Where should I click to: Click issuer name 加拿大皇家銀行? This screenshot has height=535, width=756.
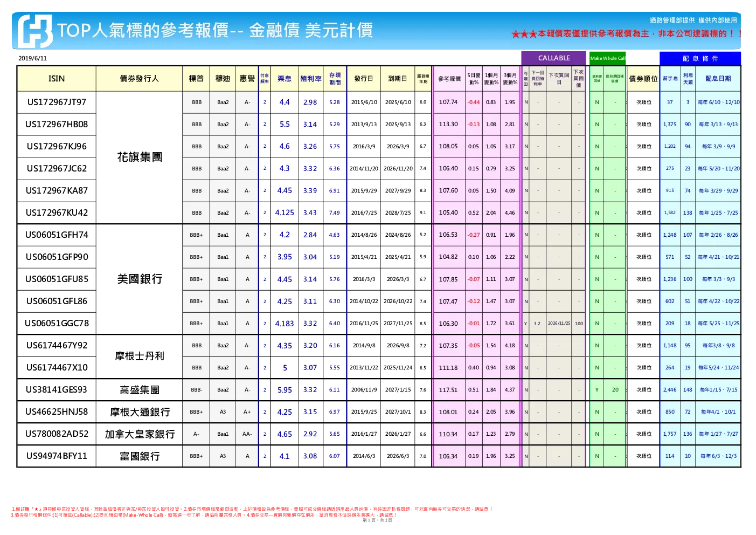(140, 434)
